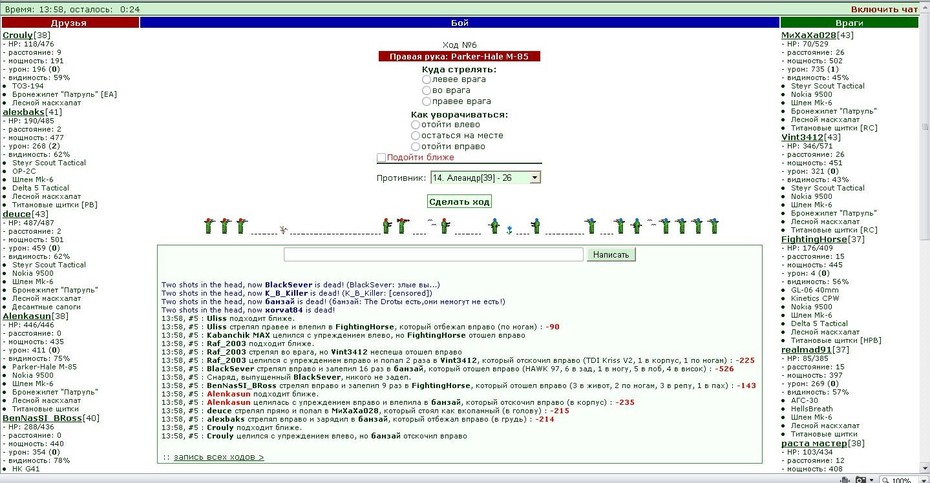930x483 pixels.
Task: Click the 'Враги' green header
Action: pyautogui.click(x=849, y=23)
